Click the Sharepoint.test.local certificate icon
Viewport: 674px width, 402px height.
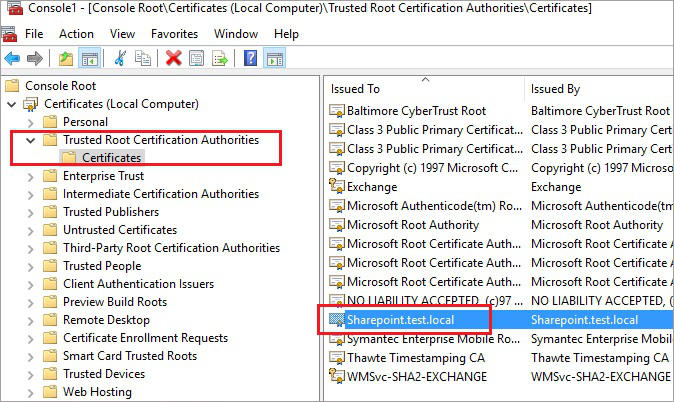(x=337, y=320)
